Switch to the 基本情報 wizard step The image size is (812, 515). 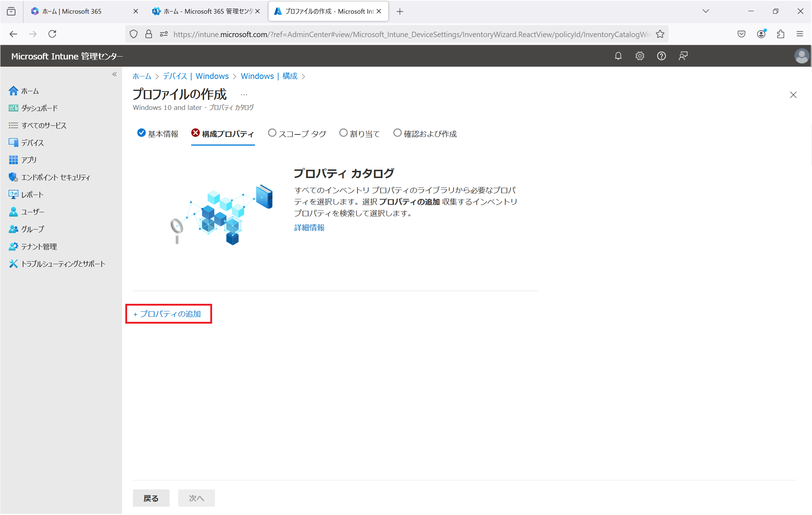[158, 134]
